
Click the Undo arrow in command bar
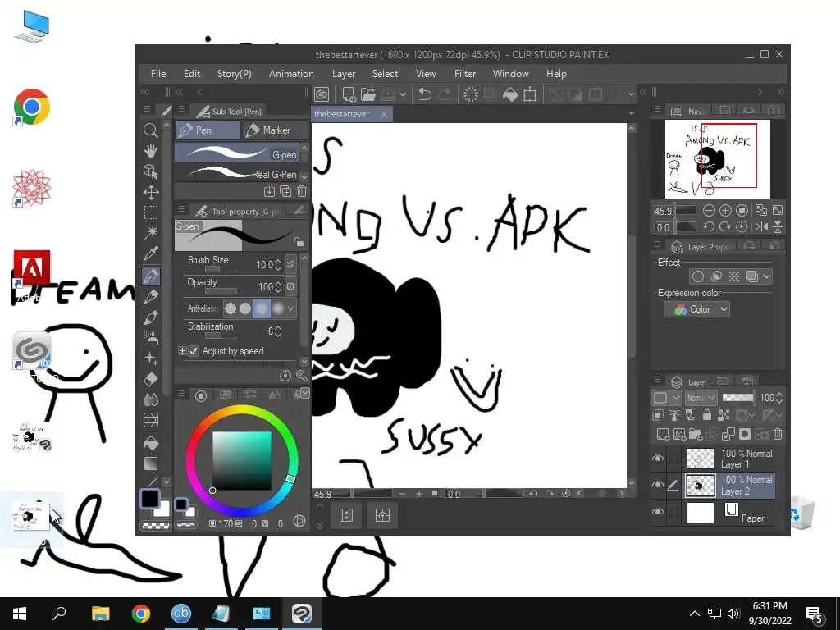click(x=424, y=95)
